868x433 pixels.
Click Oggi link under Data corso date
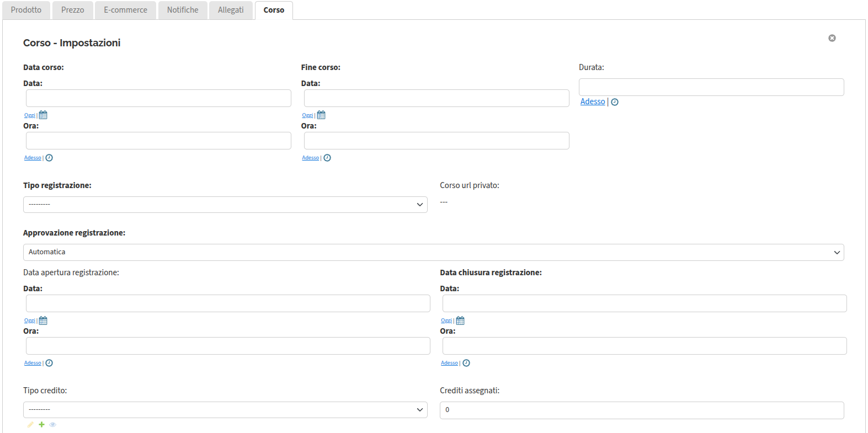coord(30,115)
